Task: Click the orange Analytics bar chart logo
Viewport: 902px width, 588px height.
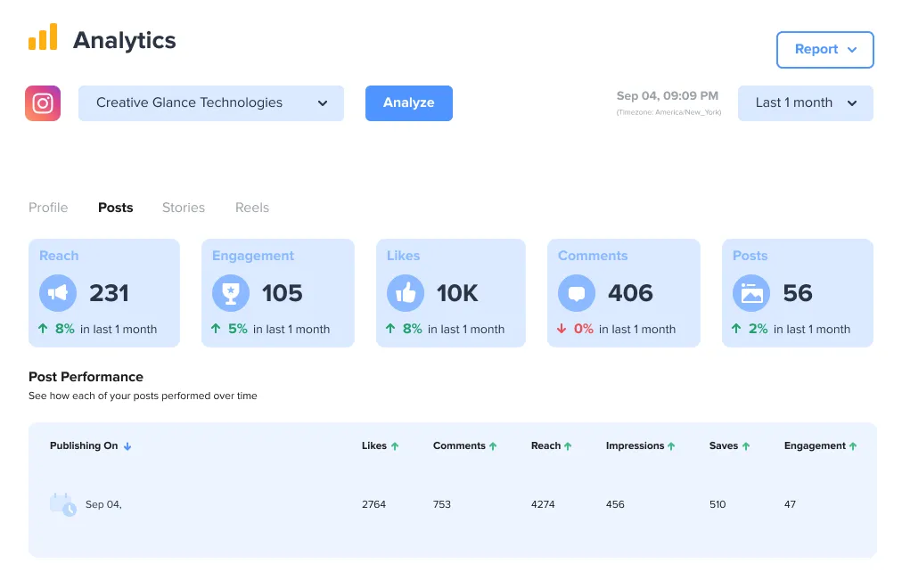Action: 43,37
